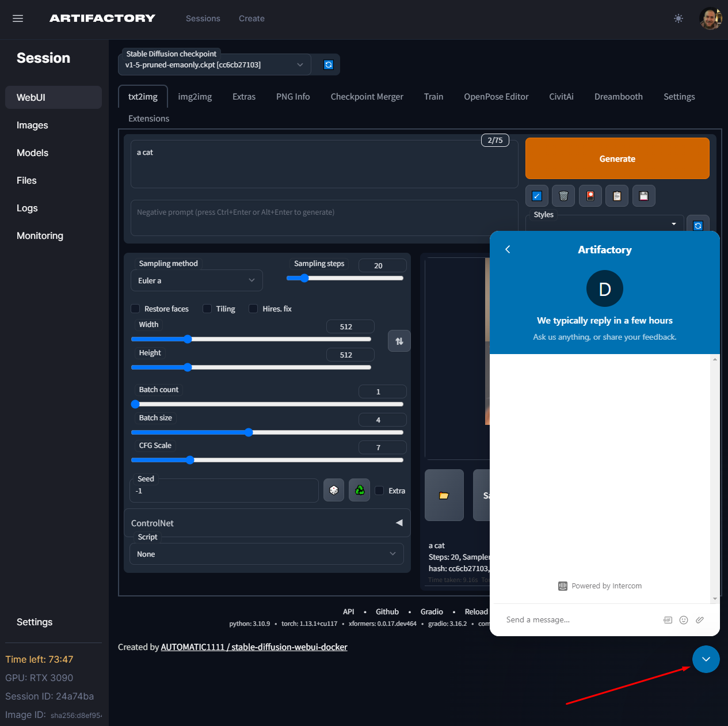This screenshot has width=728, height=726.
Task: Open the emoji picker in chat
Action: pos(684,620)
